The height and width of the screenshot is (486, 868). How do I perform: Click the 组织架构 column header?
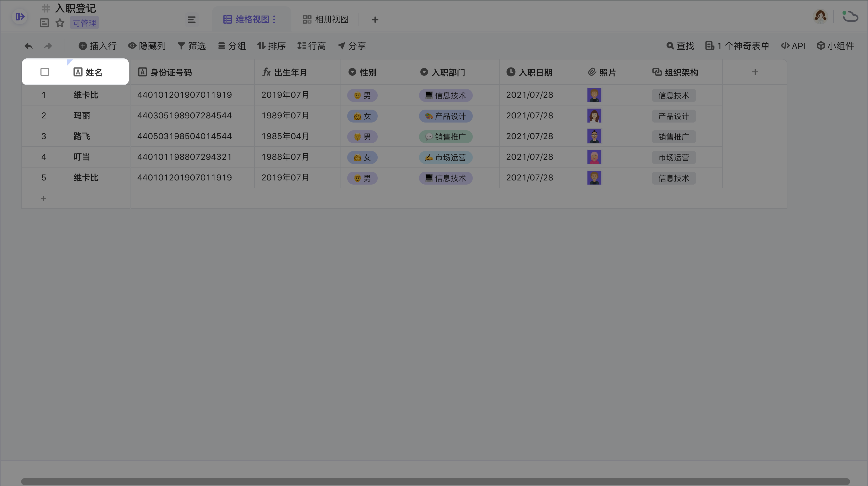(684, 72)
